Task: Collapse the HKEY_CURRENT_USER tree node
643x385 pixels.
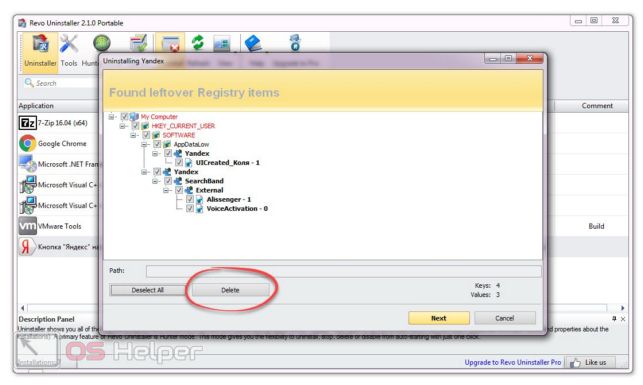Action: (x=122, y=126)
